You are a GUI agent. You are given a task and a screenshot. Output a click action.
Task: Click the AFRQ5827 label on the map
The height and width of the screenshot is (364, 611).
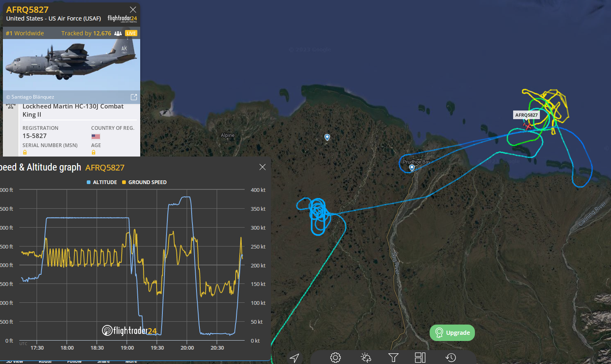(x=526, y=115)
